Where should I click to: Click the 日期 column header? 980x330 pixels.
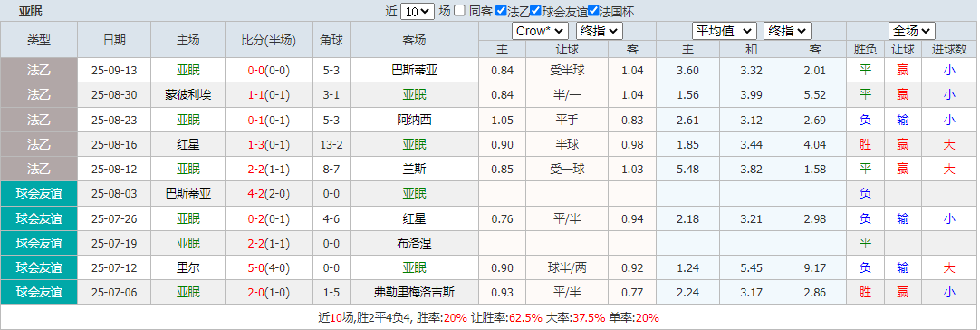pyautogui.click(x=114, y=40)
